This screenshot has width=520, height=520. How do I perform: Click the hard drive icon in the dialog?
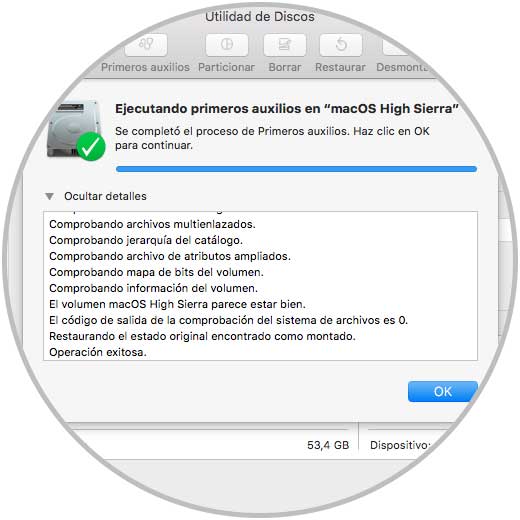click(x=74, y=129)
